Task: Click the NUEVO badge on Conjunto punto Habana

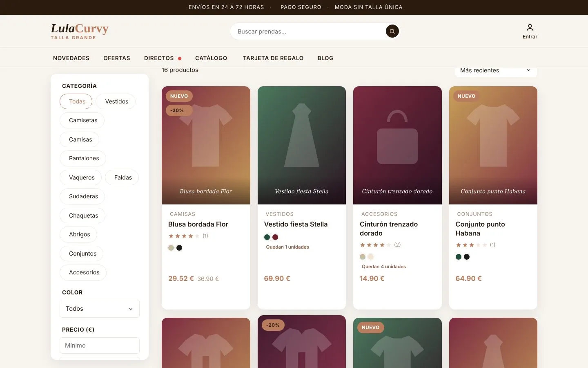Action: tap(466, 96)
